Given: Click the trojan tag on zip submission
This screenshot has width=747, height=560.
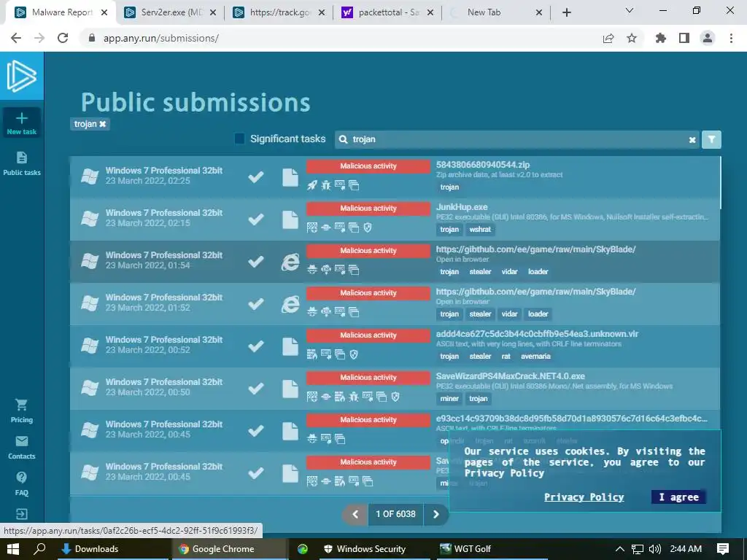Looking at the screenshot, I should coord(449,187).
